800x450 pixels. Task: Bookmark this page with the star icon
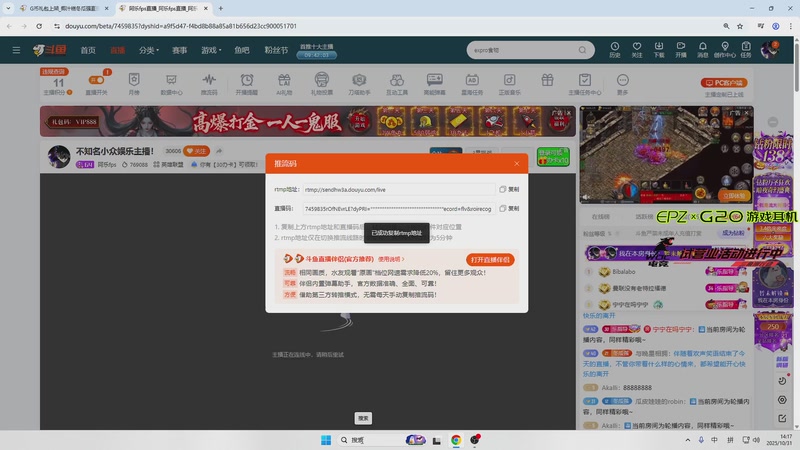[740, 26]
